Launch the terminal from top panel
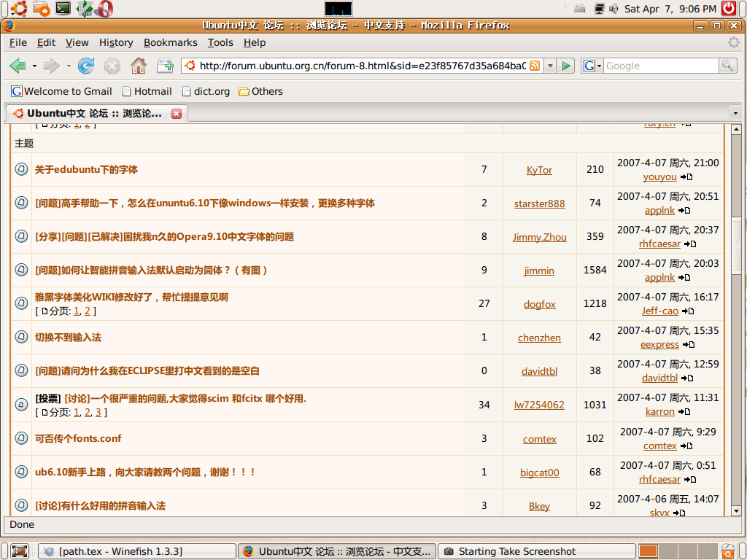This screenshot has height=560, width=747. coord(63,9)
